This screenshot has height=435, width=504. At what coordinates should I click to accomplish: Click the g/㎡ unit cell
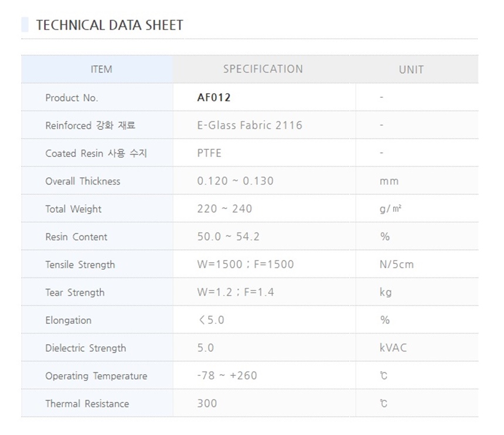click(x=390, y=209)
